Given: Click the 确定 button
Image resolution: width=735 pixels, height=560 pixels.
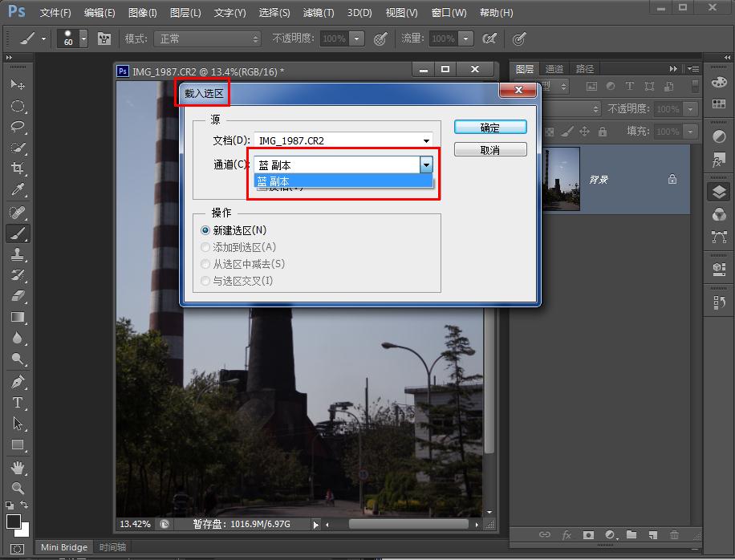Looking at the screenshot, I should 490,128.
